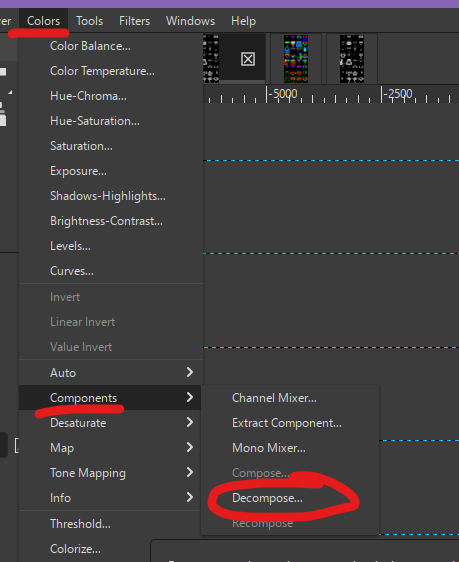
Task: Select the leftmost image thumbnail tab
Action: coord(211,59)
